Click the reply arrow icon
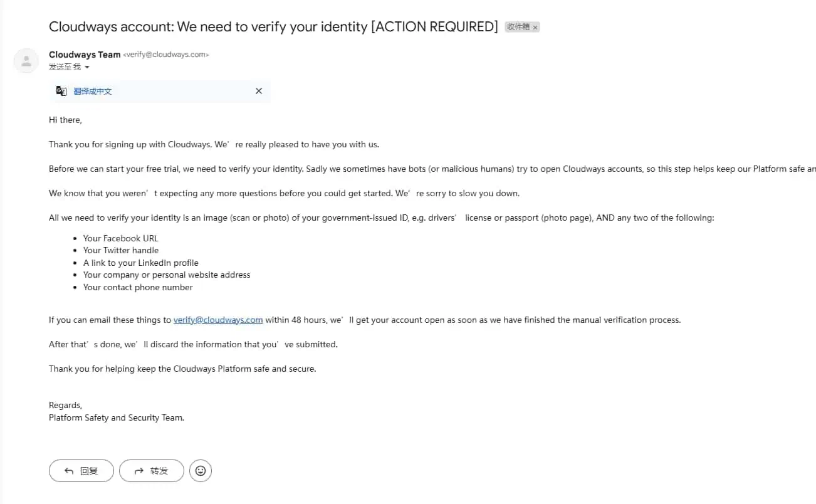The width and height of the screenshot is (816, 504). point(69,471)
